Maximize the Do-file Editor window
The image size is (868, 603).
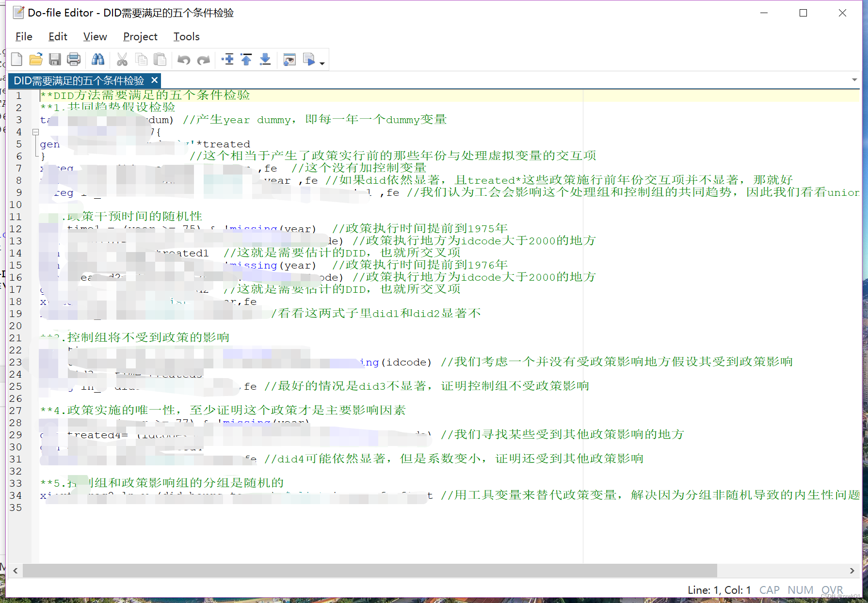(803, 13)
